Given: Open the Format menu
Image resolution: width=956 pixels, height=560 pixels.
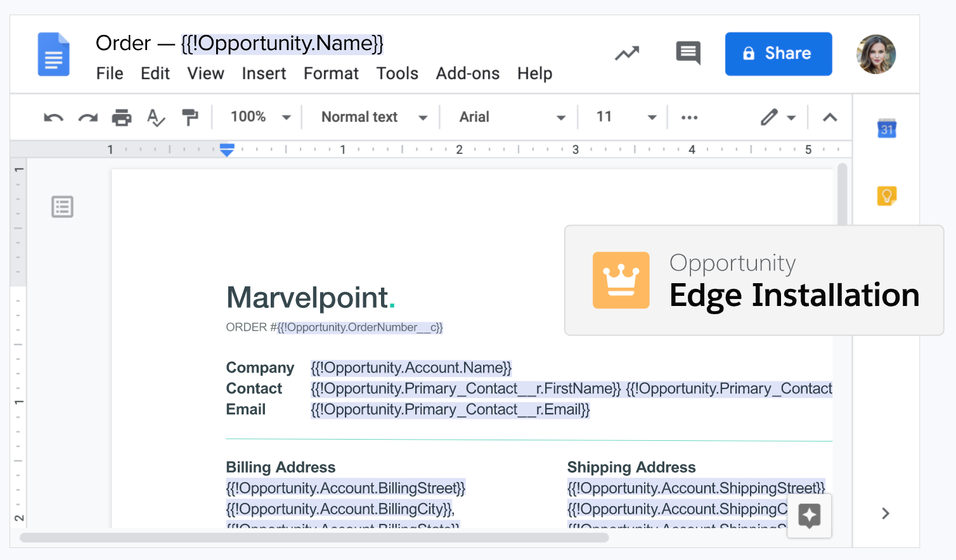Looking at the screenshot, I should coord(331,73).
